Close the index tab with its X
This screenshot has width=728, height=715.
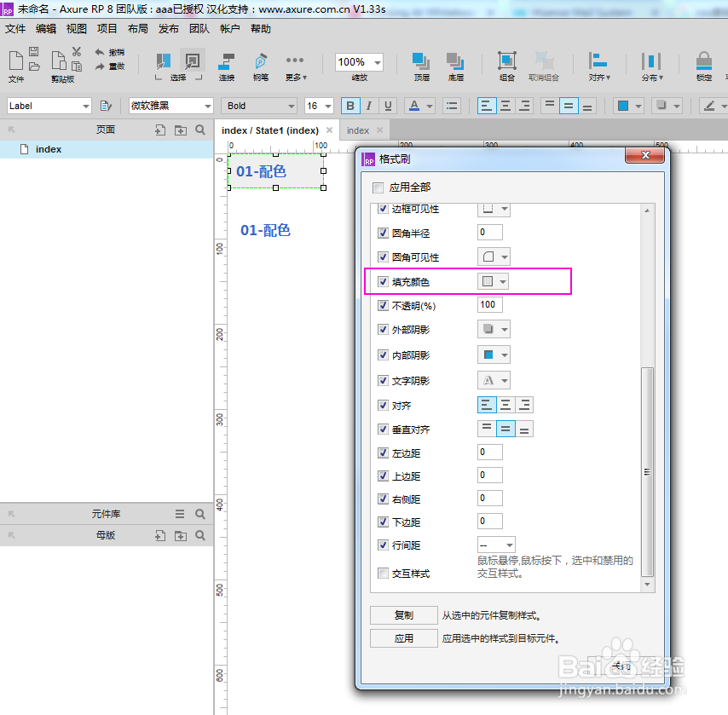coord(380,130)
